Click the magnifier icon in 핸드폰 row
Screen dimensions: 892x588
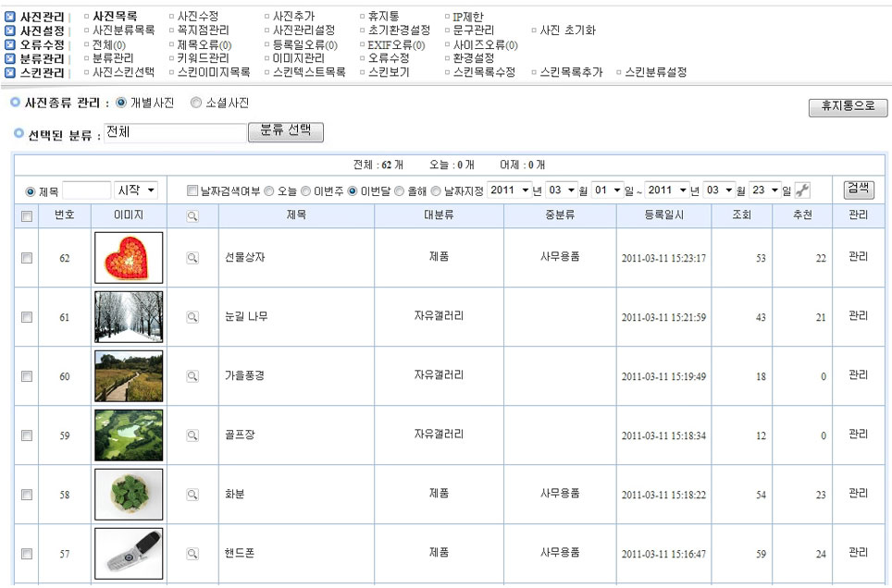(x=192, y=554)
